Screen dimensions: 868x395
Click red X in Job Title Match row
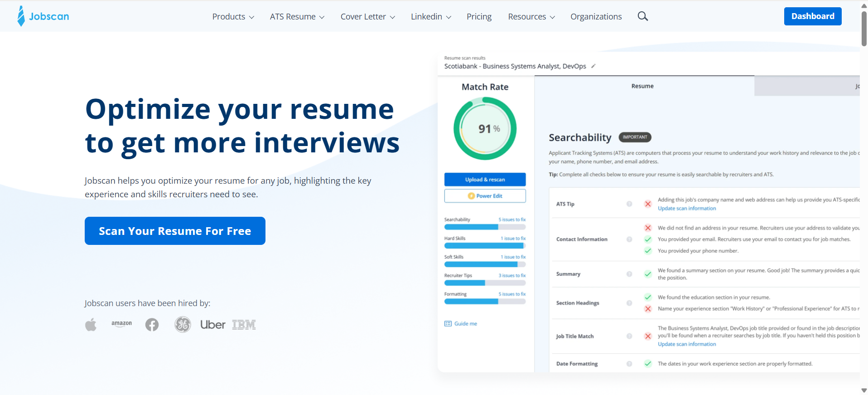click(x=648, y=336)
